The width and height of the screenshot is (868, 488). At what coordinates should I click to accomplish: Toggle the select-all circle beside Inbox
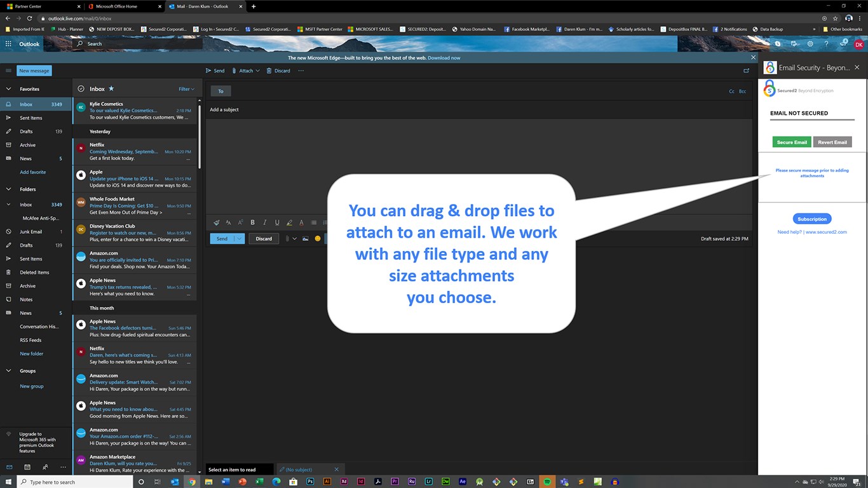(81, 89)
